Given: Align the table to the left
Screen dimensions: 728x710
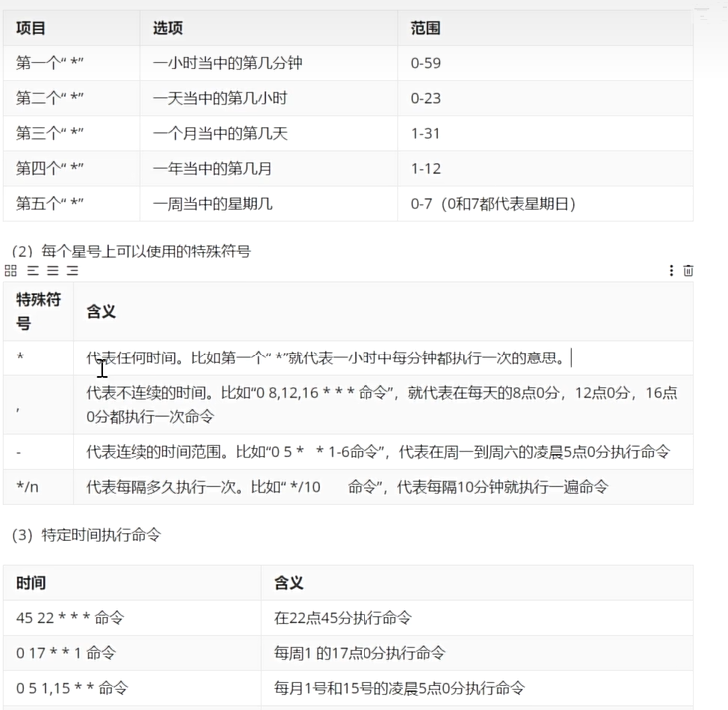Looking at the screenshot, I should pos(33,271).
